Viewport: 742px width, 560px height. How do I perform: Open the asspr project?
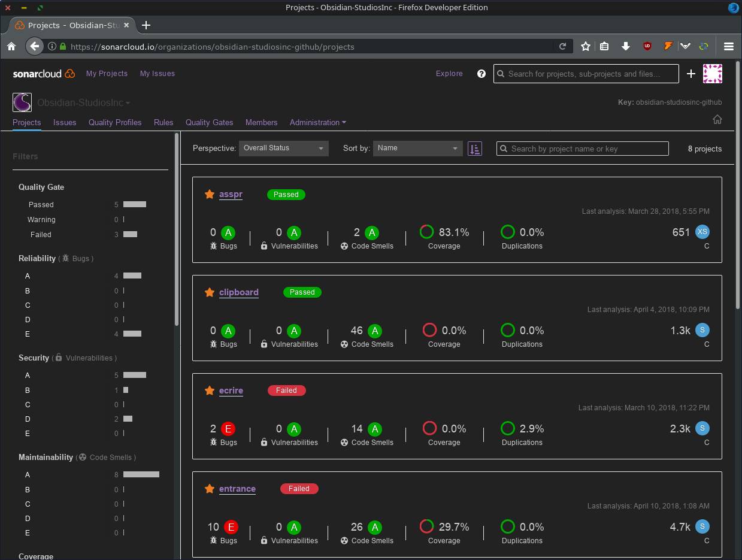point(231,194)
